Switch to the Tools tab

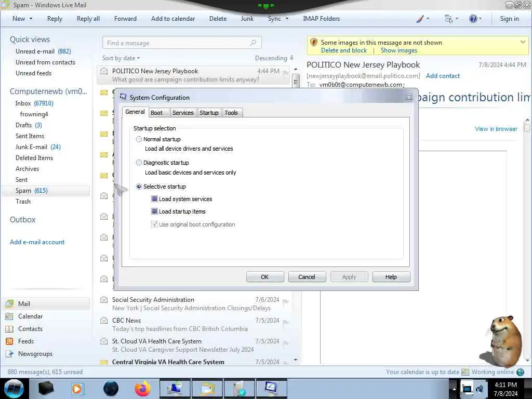click(x=231, y=113)
